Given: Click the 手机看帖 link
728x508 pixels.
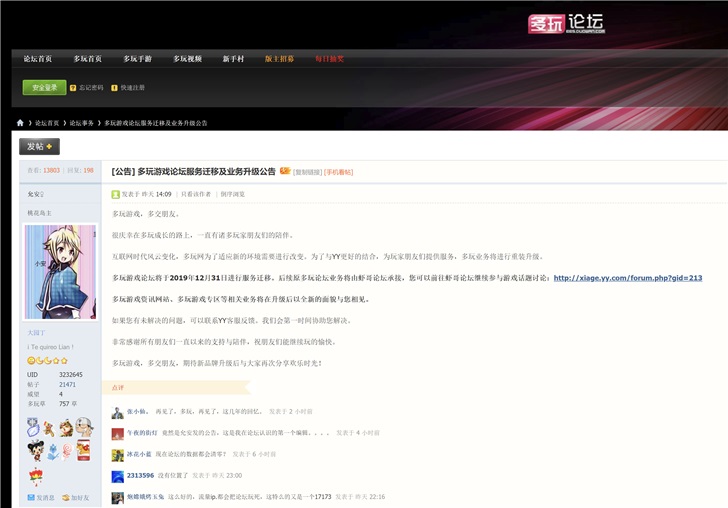Looking at the screenshot, I should (x=338, y=172).
